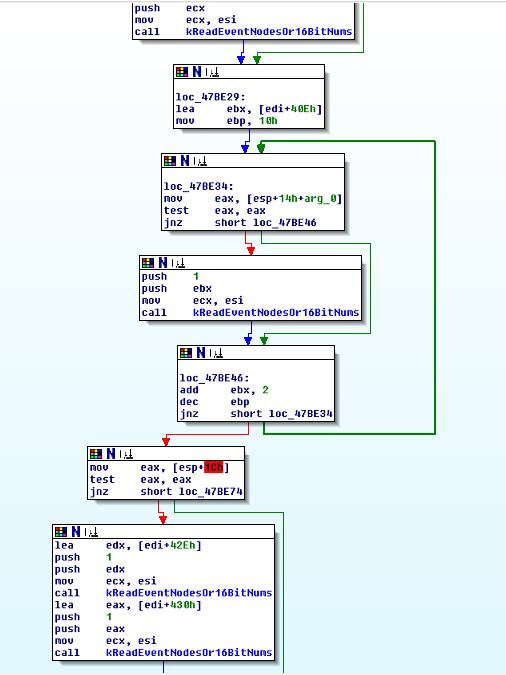The width and height of the screenshot is (506, 675).
Task: Click 'mov eax, [esp+14h+arg_0]' instruction
Action: [x=253, y=198]
